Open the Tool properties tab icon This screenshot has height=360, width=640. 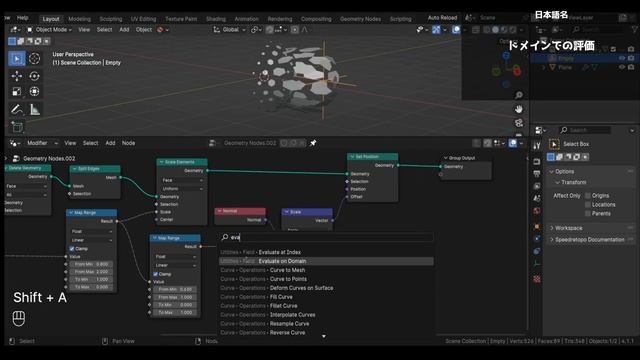pyautogui.click(x=537, y=145)
